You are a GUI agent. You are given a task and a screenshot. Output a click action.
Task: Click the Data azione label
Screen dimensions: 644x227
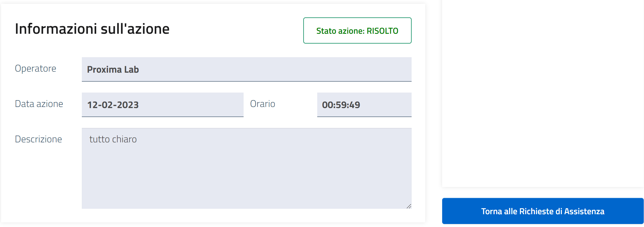coord(39,104)
